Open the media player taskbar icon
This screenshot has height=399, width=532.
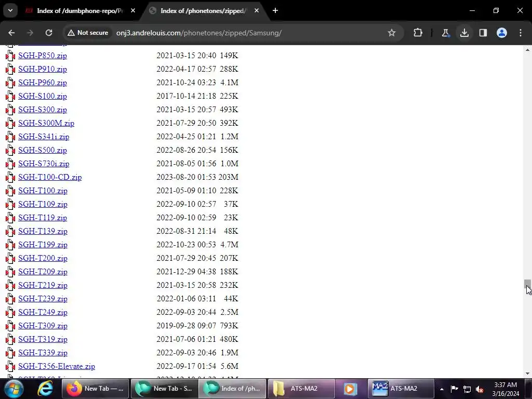pyautogui.click(x=351, y=389)
